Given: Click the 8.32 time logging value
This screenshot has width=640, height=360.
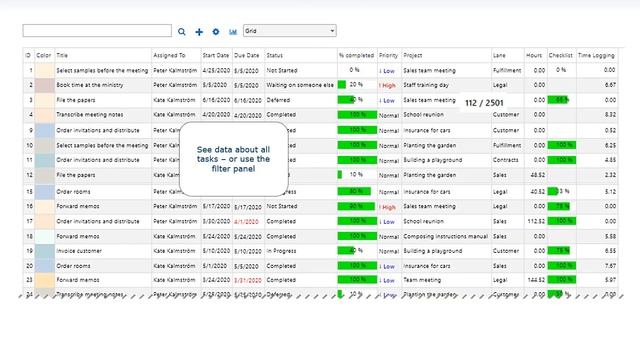Looking at the screenshot, I should [x=610, y=115].
